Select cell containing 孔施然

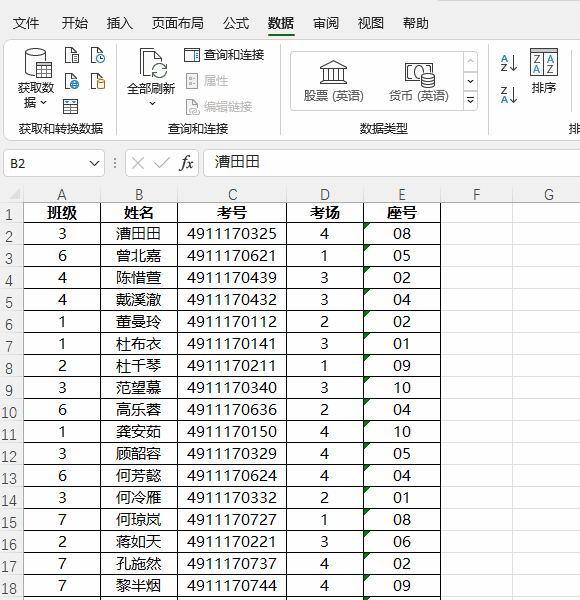tap(139, 564)
